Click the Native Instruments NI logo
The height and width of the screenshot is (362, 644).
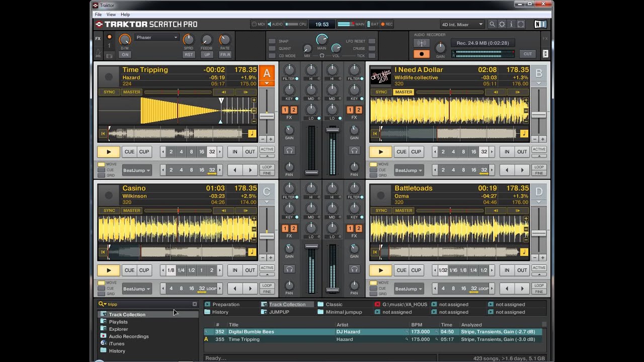pos(540,24)
